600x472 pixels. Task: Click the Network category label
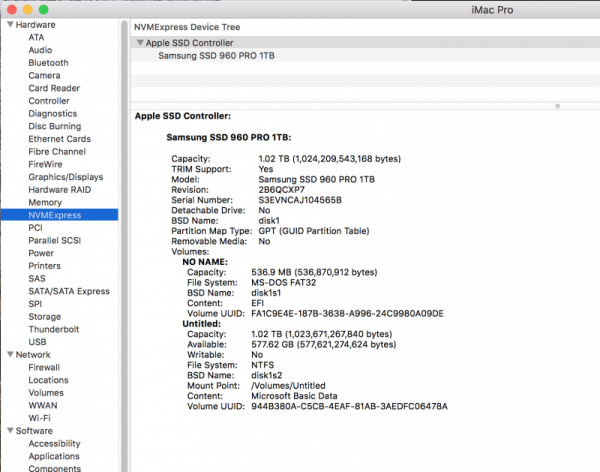pyautogui.click(x=33, y=355)
